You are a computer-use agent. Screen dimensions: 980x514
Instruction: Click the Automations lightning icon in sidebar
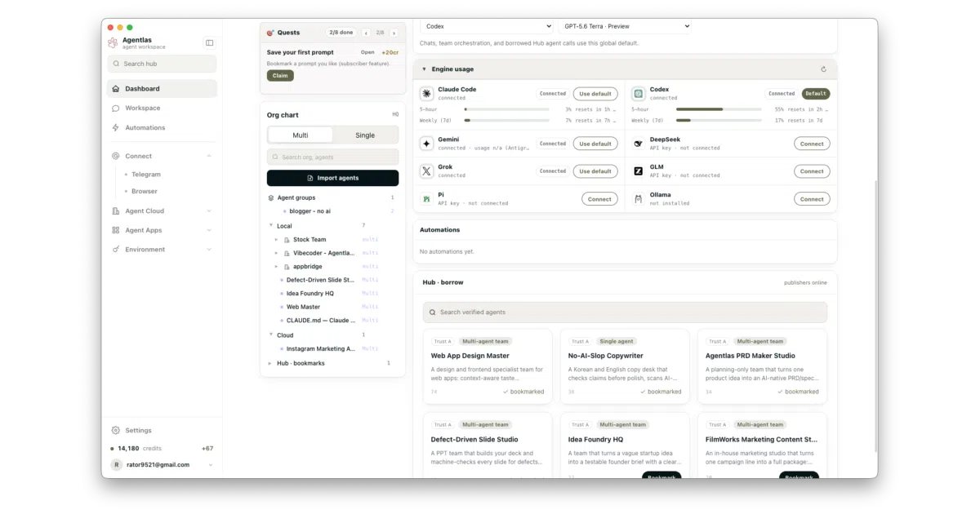point(115,127)
